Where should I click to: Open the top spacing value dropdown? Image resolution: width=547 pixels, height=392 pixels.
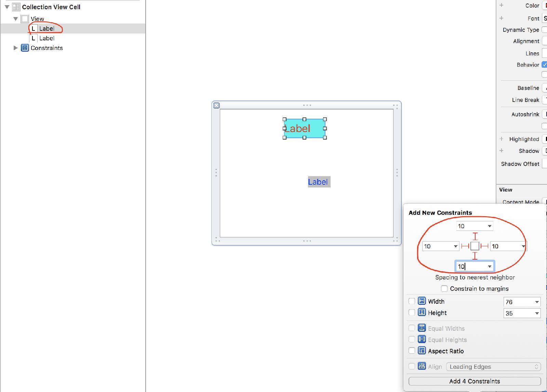[490, 226]
